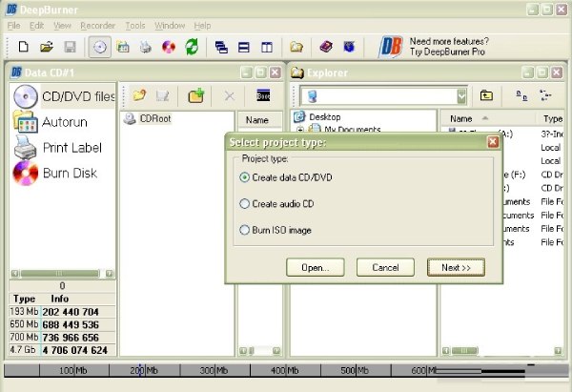Click the DeepBurner Pro DB logo
572x392 pixels.
(x=391, y=47)
